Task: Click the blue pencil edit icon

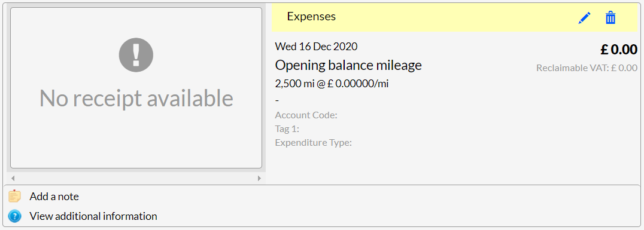Action: coord(584,18)
